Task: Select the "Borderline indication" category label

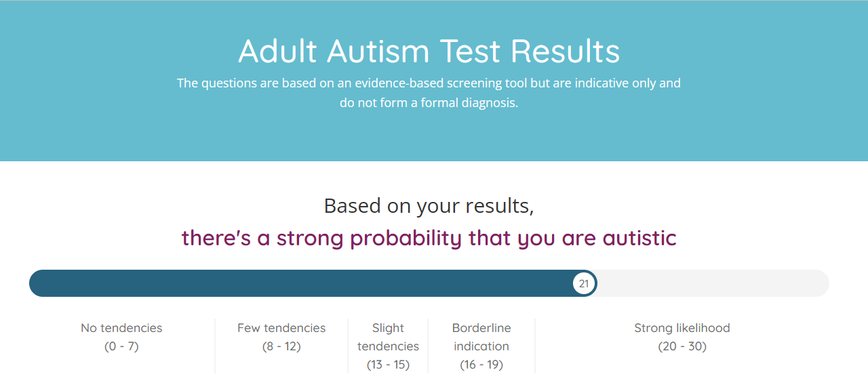Action: point(481,337)
